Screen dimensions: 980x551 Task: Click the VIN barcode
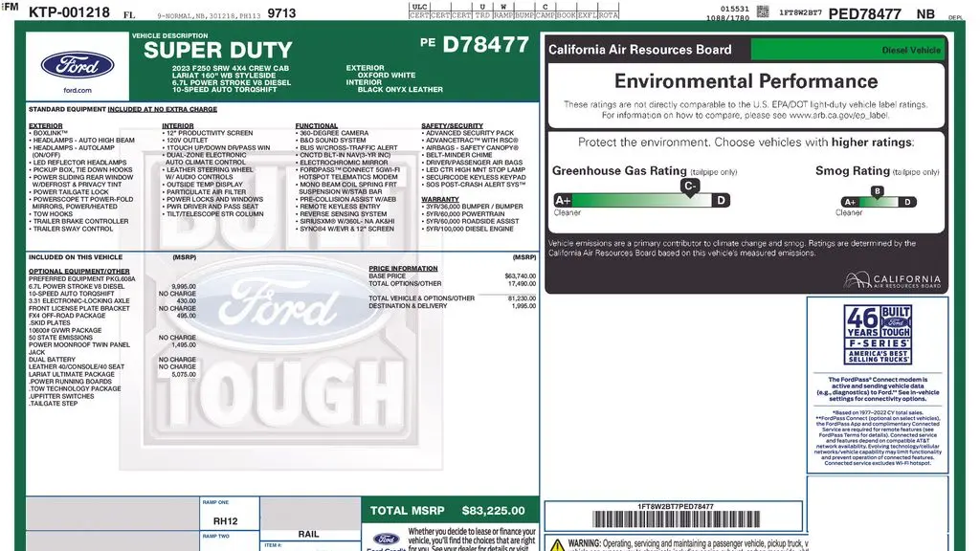pos(677,519)
